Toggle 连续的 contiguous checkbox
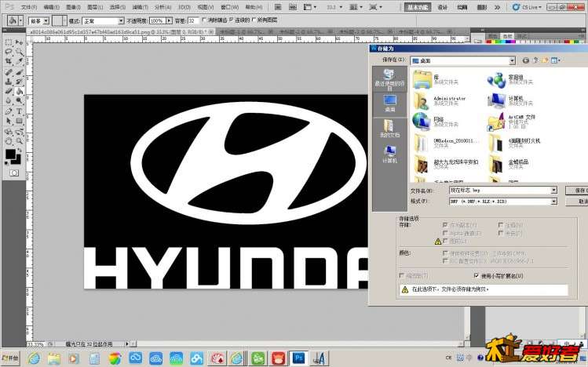588x367 pixels. (232, 20)
